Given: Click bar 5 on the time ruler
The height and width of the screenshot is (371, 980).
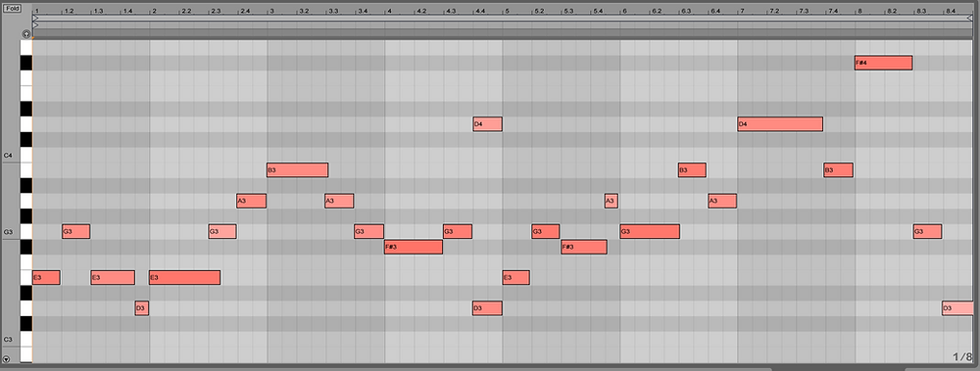Looking at the screenshot, I should click(507, 11).
